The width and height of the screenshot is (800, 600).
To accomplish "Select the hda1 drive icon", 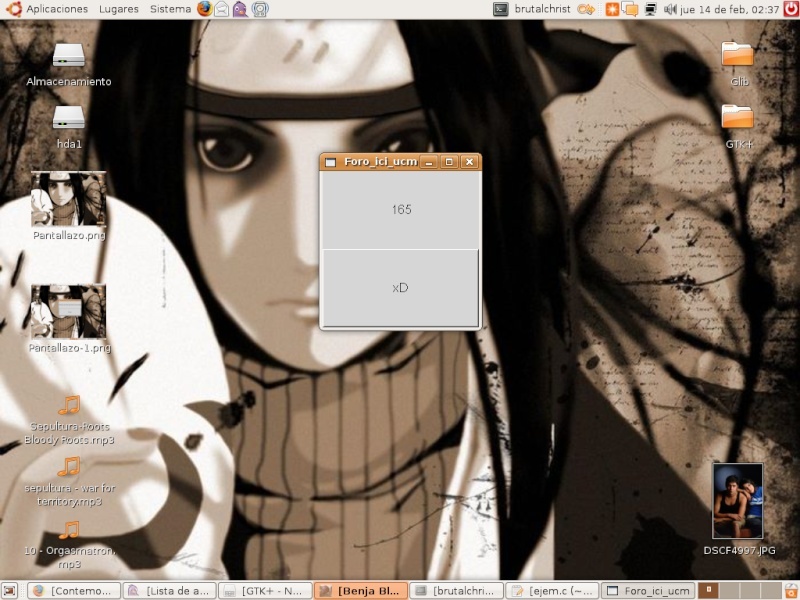I will pyautogui.click(x=69, y=117).
